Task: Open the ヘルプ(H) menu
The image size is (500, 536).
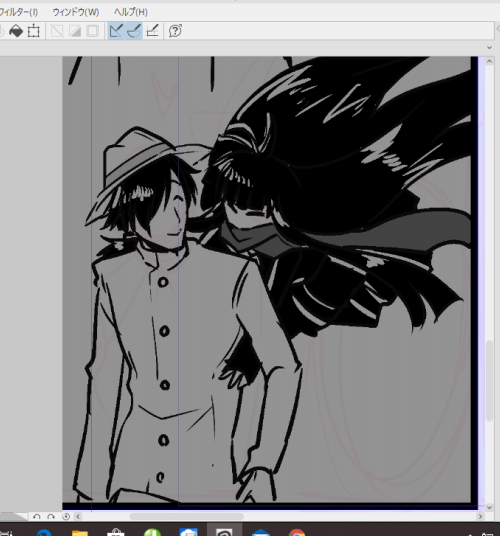Action: [131, 12]
